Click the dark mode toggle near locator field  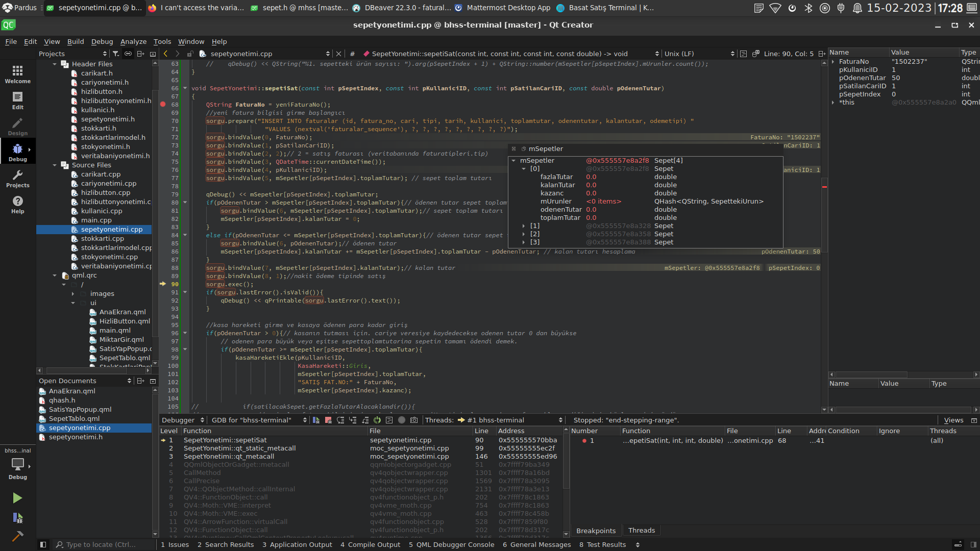pyautogui.click(x=43, y=544)
